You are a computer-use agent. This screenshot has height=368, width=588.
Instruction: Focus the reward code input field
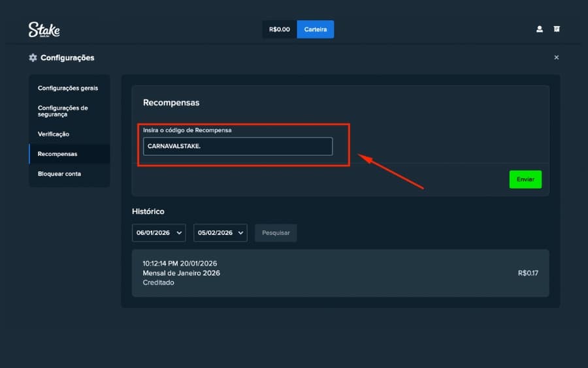point(238,146)
